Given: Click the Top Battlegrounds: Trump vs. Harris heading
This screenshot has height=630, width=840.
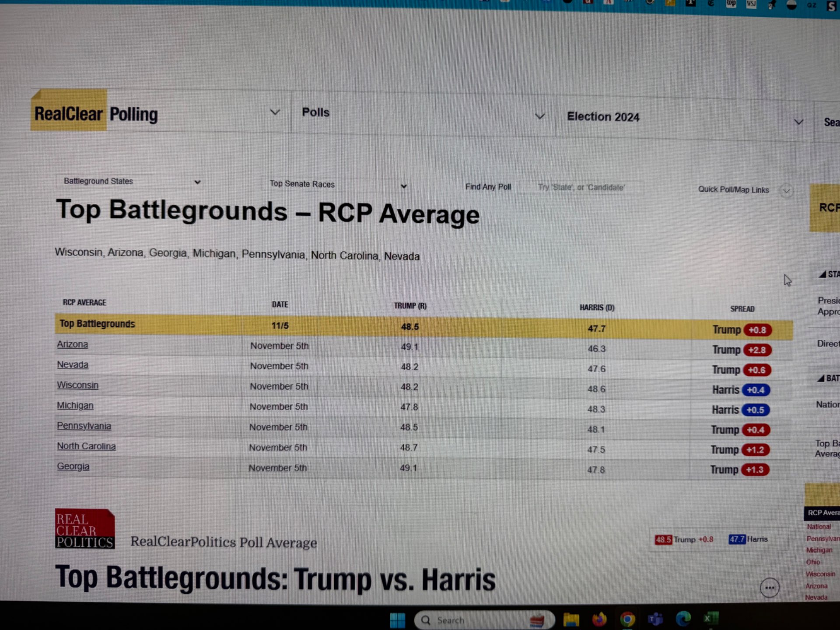Looking at the screenshot, I should coord(275,578).
